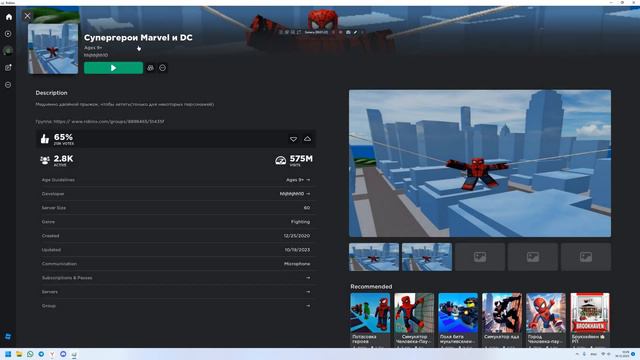Open the Ages 9+ arrow in Age Guidelines row

(x=308, y=180)
